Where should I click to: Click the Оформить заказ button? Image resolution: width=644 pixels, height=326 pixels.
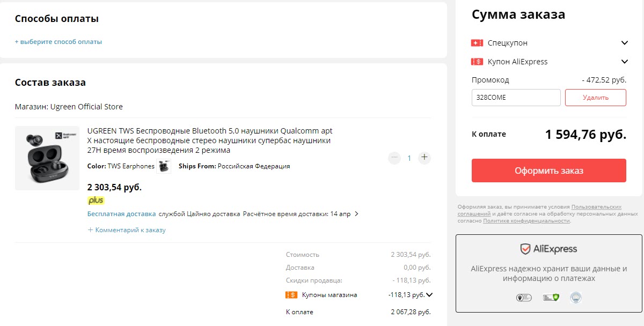point(548,170)
